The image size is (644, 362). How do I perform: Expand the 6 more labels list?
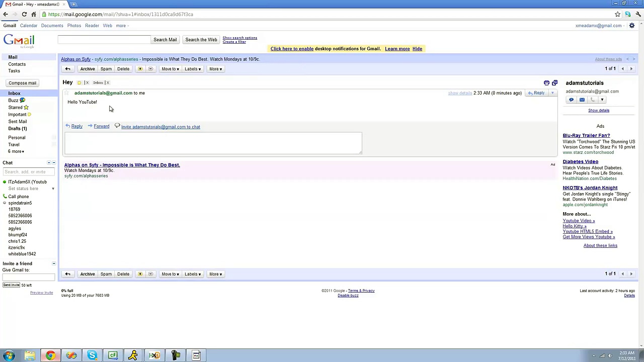[16, 151]
